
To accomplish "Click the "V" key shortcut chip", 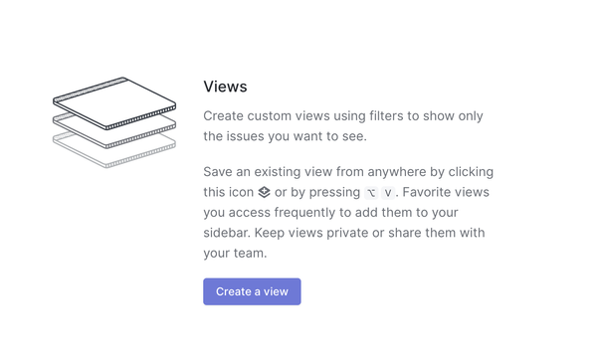I will (388, 192).
